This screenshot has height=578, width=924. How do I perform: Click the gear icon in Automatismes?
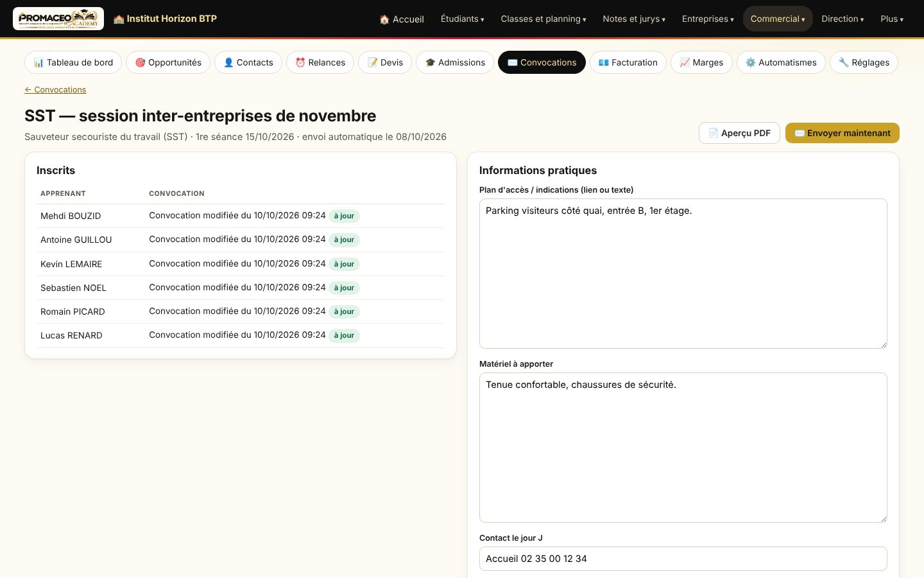(x=750, y=62)
